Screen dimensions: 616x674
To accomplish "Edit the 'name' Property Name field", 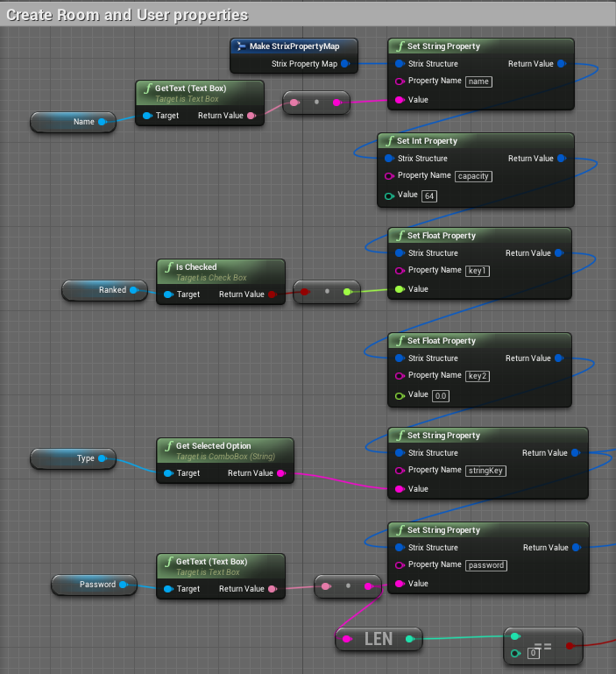I will click(478, 82).
